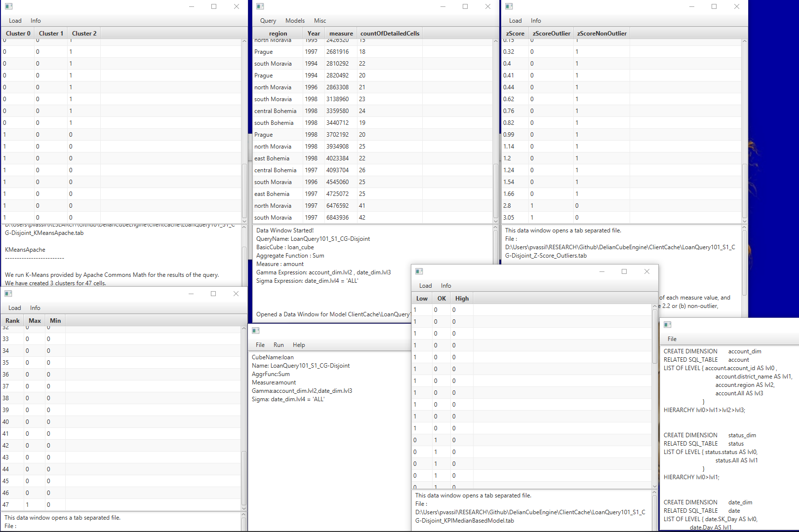Viewport: 799px width, 532px height.
Task: Close the Low/OK/High KPI window
Action: 647,271
